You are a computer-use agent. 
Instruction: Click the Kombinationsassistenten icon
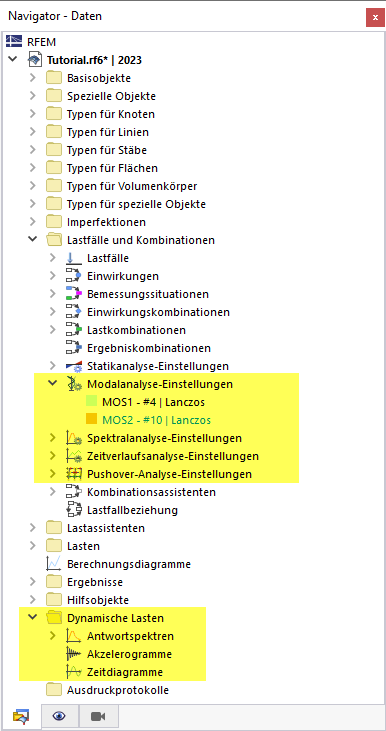click(74, 492)
